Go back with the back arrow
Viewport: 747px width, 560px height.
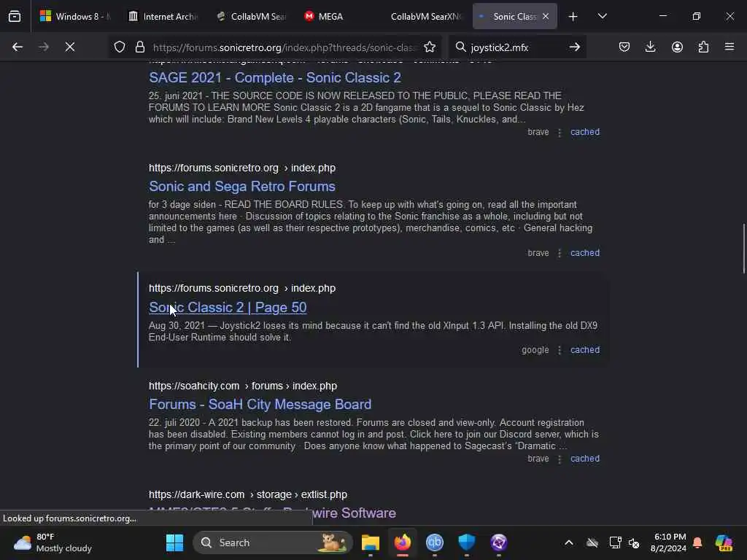pyautogui.click(x=18, y=47)
